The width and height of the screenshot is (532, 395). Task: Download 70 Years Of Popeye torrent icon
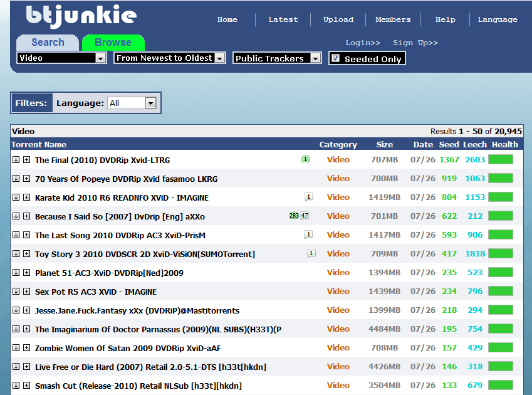(x=16, y=179)
